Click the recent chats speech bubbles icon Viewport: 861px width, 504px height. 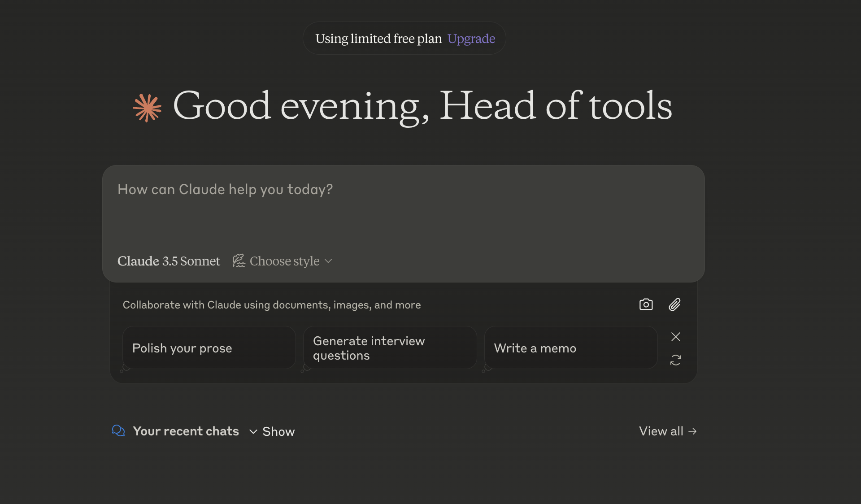[x=118, y=431]
